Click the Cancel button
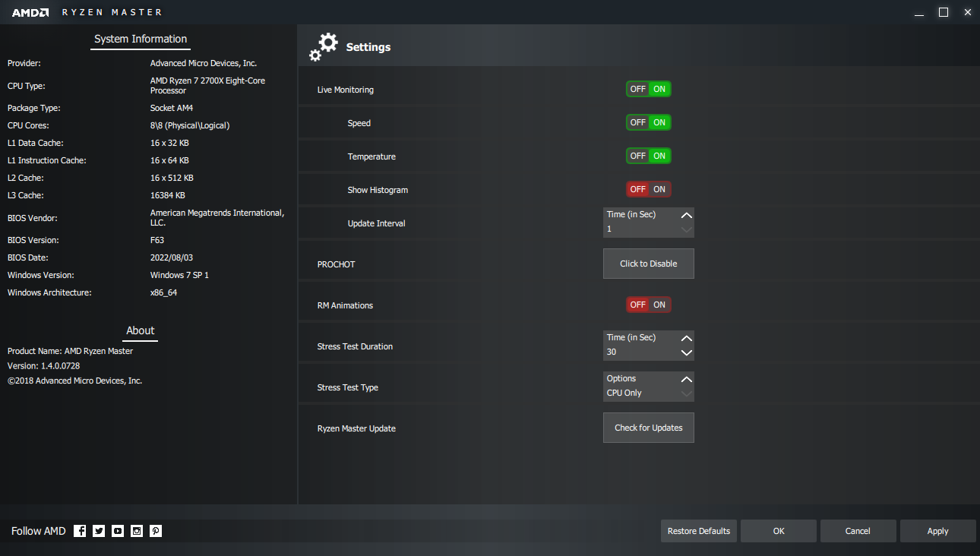Image resolution: width=980 pixels, height=556 pixels. [858, 531]
